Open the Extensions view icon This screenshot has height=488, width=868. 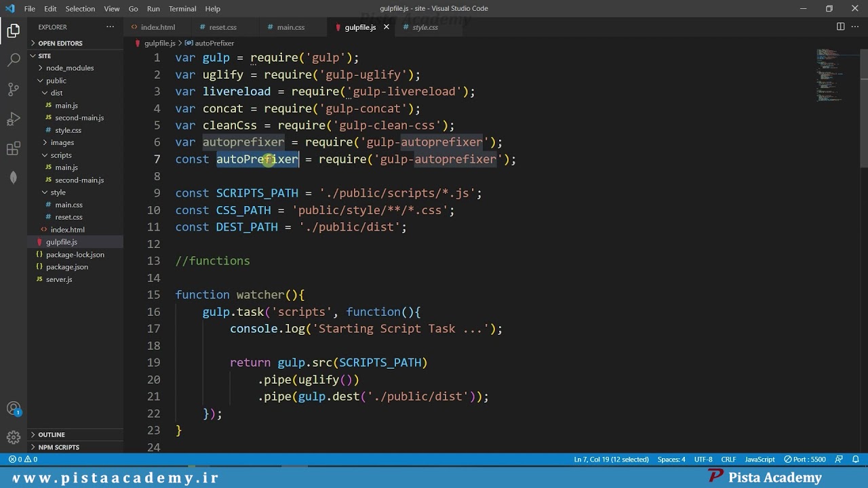tap(14, 148)
